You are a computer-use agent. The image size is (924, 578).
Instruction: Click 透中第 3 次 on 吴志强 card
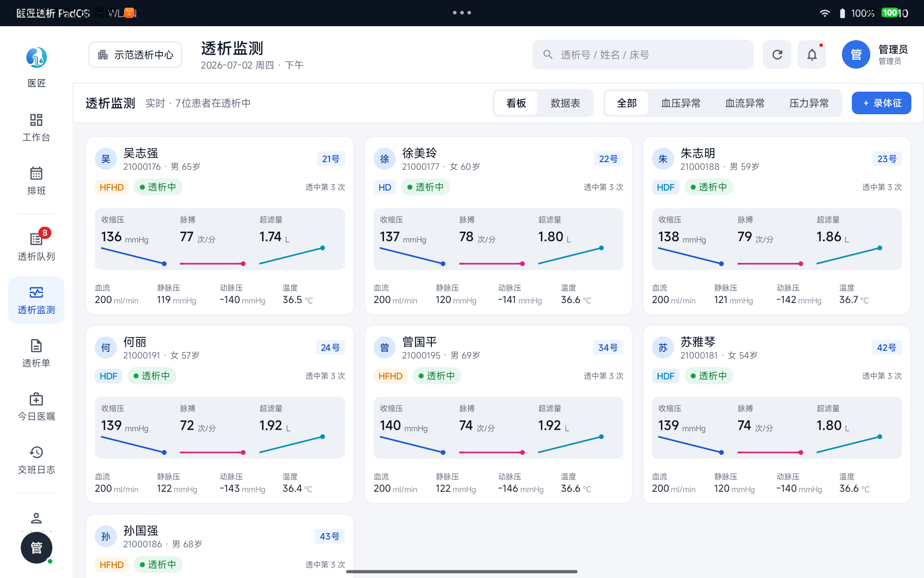point(325,187)
